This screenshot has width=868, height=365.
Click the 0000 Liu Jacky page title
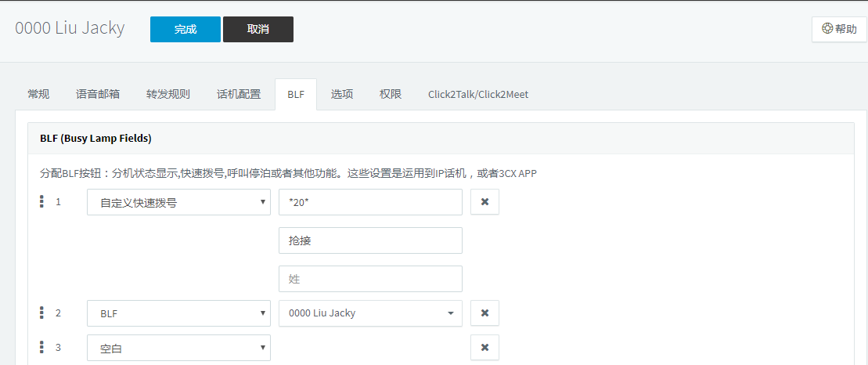click(70, 28)
